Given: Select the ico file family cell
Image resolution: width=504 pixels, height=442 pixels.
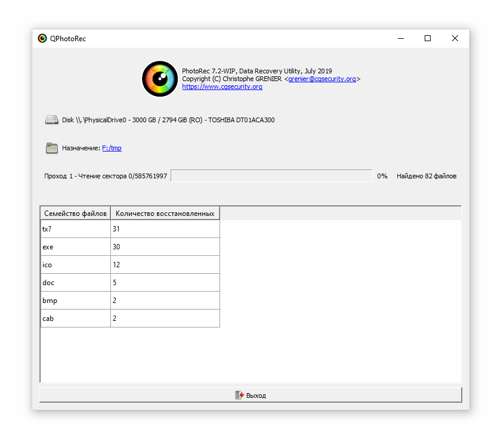Looking at the screenshot, I should 75,265.
